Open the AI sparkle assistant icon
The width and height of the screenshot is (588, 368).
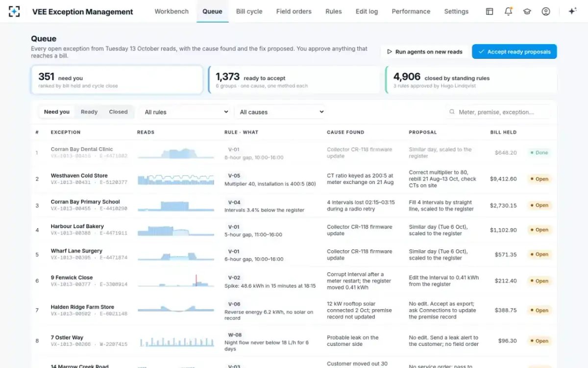pos(572,11)
